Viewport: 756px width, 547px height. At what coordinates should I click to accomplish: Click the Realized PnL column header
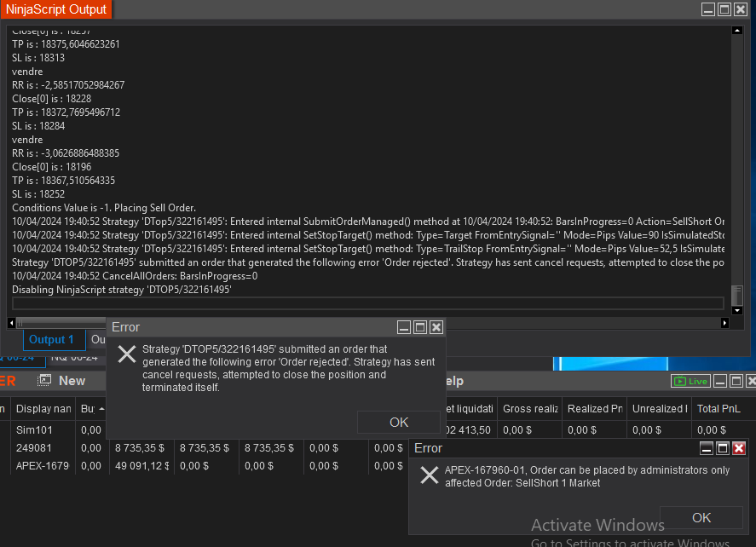point(594,409)
